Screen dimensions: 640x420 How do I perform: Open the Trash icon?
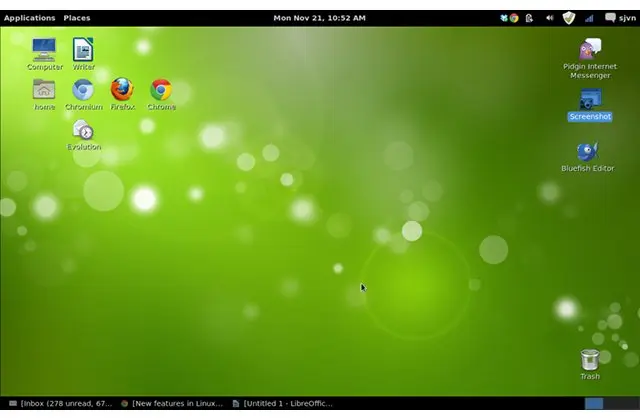pos(590,360)
